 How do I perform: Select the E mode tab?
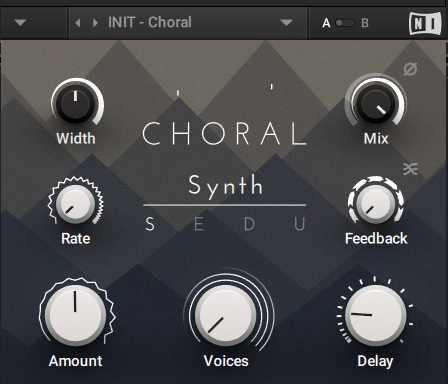(x=199, y=224)
